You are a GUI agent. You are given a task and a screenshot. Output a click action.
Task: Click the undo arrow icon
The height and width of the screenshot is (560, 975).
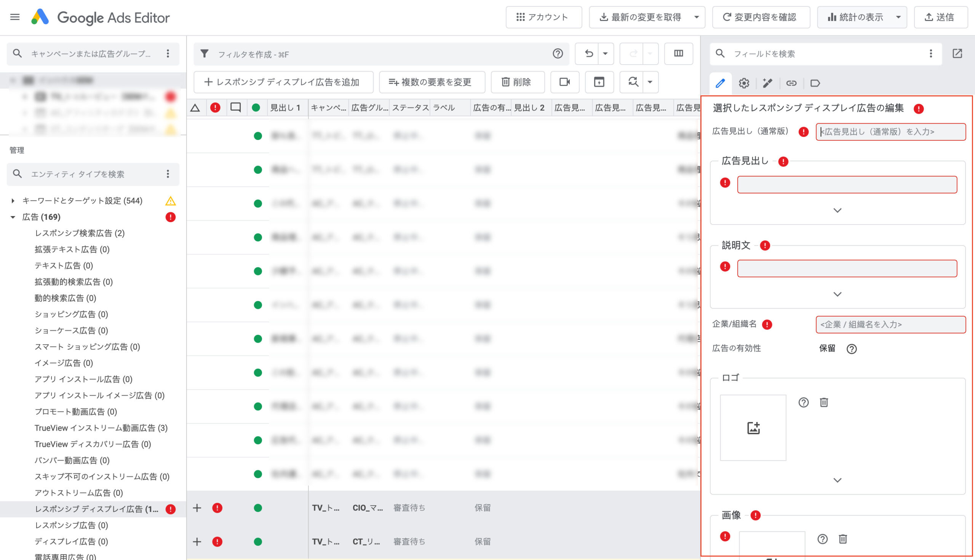[588, 54]
